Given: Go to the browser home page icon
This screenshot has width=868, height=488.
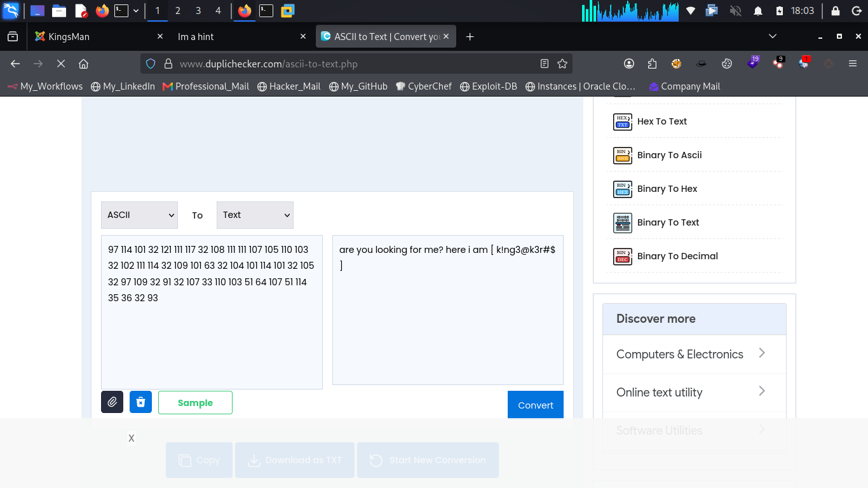Looking at the screenshot, I should [x=83, y=64].
